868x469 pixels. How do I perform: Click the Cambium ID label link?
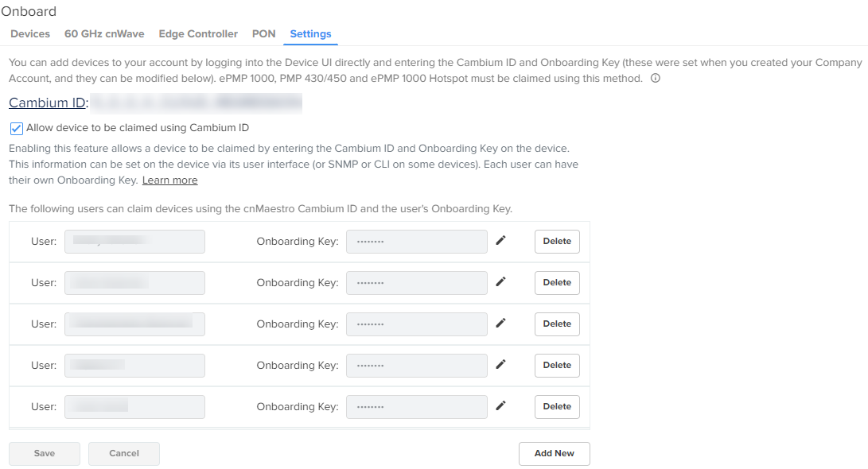coord(47,103)
